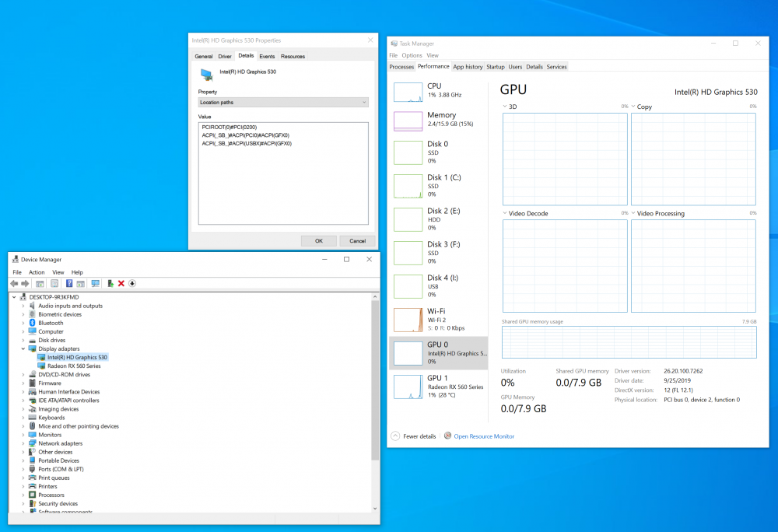
Task: Click Fewer details in Task Manager
Action: click(419, 436)
